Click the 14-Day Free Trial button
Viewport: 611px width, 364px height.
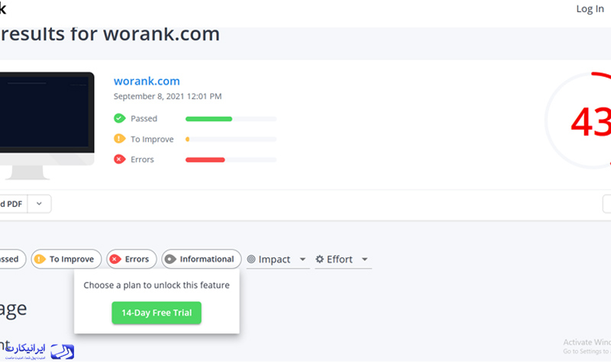coord(157,313)
